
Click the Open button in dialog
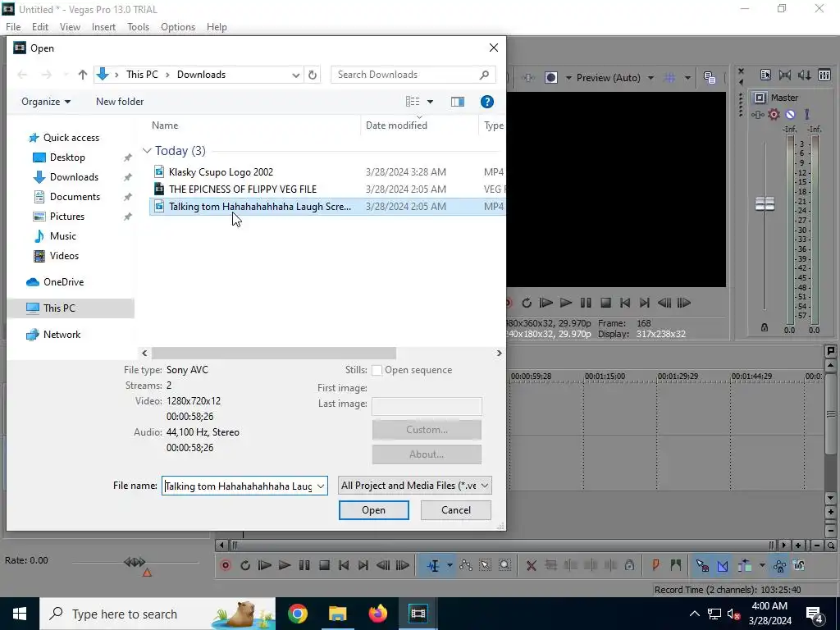tap(373, 510)
